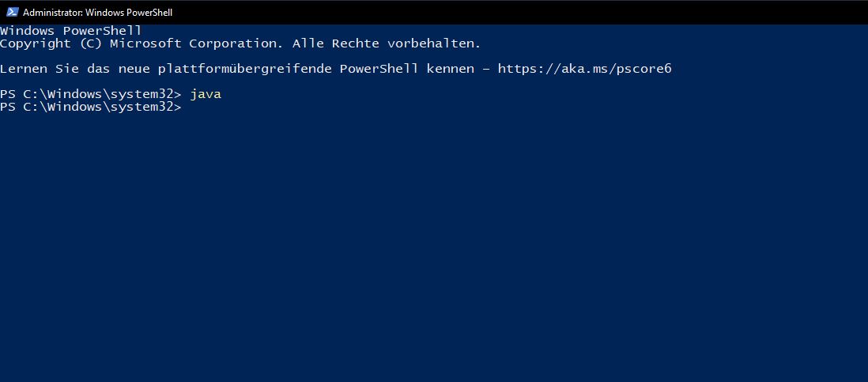Screen dimensions: 868x382
Task: Click the word 'plattformübergreifende' in the output
Action: point(245,69)
